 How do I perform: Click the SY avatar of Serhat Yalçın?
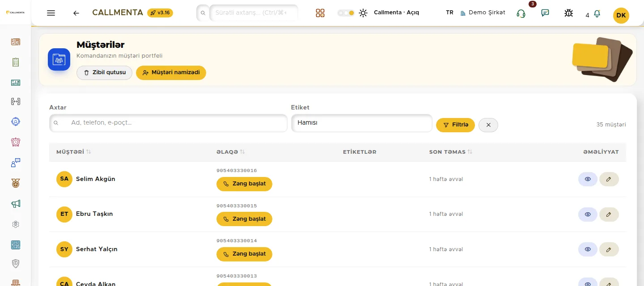coord(64,249)
